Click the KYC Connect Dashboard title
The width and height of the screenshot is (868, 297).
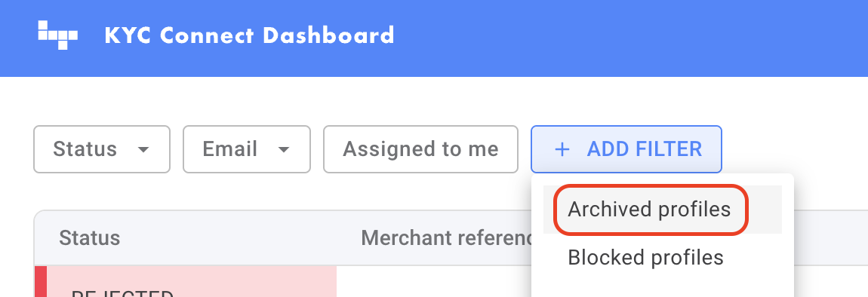pos(249,35)
